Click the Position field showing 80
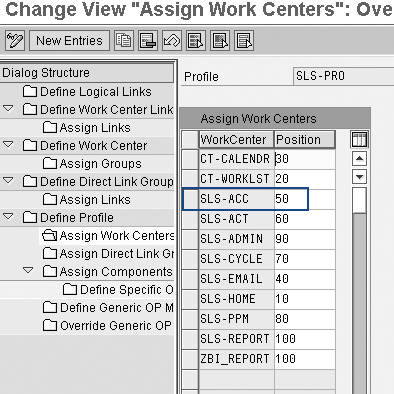This screenshot has width=394, height=394. click(305, 319)
